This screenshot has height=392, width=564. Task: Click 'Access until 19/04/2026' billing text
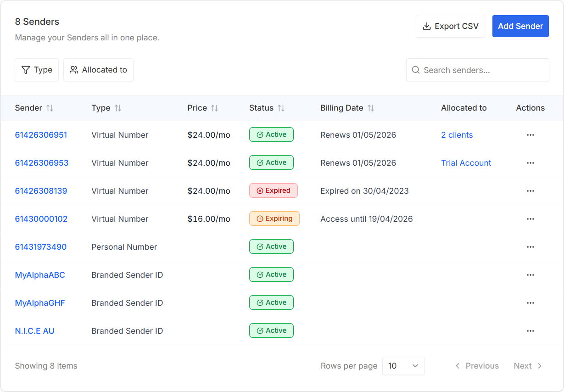(367, 219)
